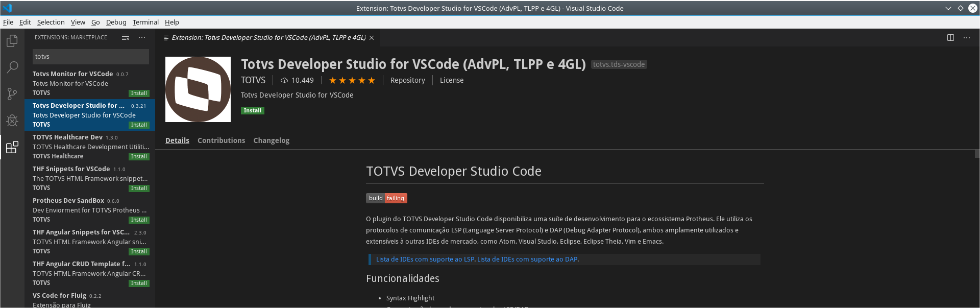Click the window minimize chevron in title bar
This screenshot has height=308, width=980.
click(948, 8)
